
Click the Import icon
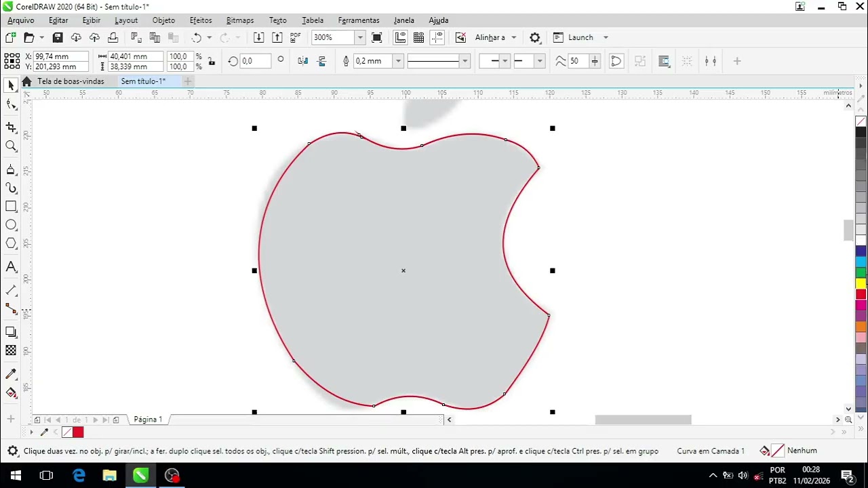click(x=258, y=37)
